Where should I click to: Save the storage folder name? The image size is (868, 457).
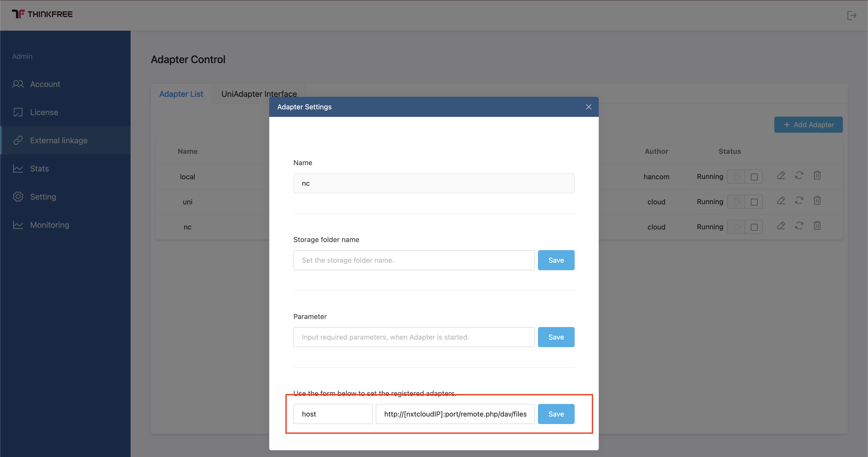click(x=556, y=260)
